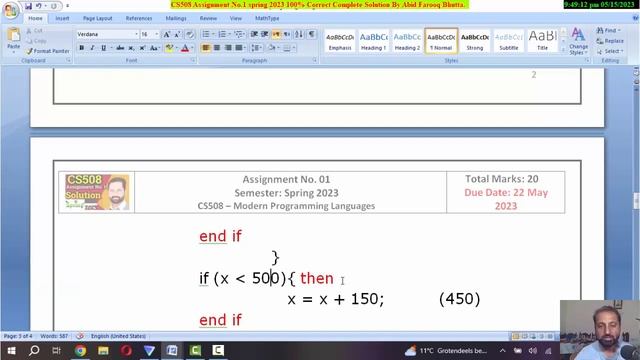Image resolution: width=640 pixels, height=360 pixels.
Task: Toggle italic formatting
Action: pos(93,48)
